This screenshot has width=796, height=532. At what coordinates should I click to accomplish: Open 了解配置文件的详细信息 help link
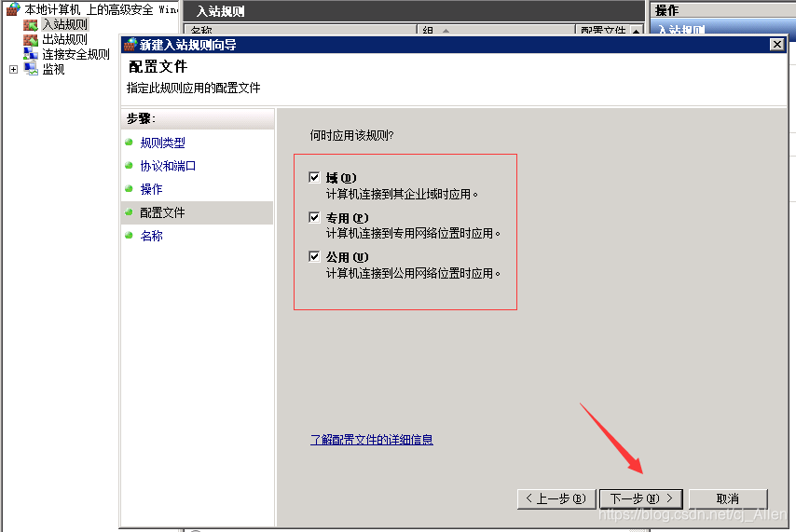[x=372, y=439]
